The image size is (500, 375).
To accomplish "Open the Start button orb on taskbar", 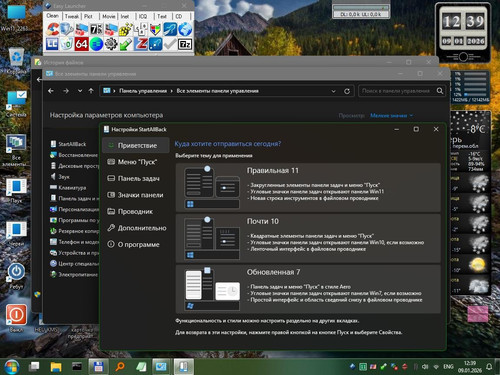I will [11, 367].
